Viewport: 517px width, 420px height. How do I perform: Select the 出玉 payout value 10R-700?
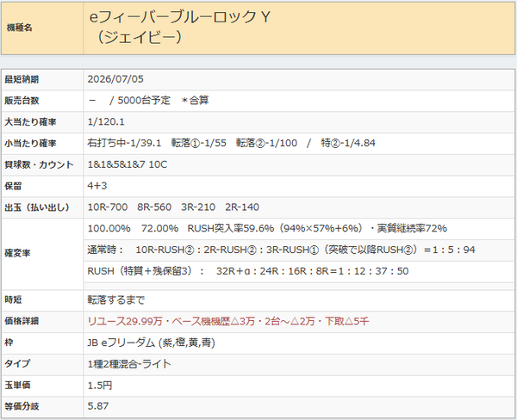click(108, 207)
